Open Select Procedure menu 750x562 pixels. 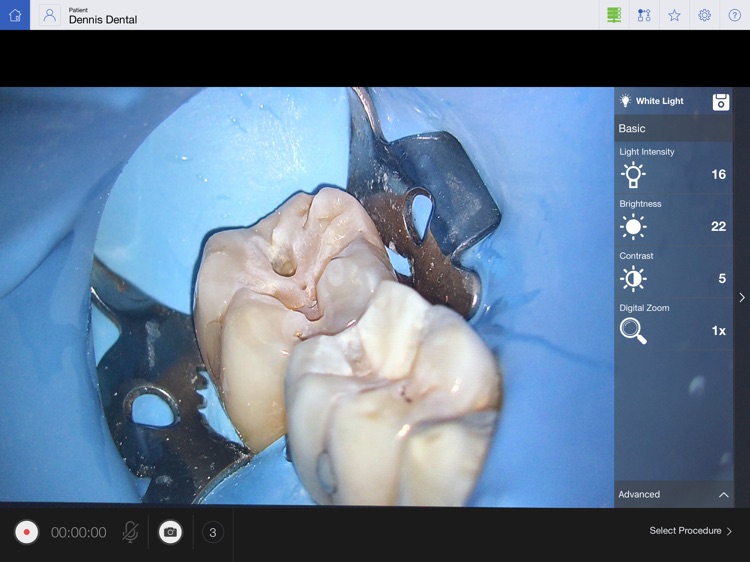click(690, 531)
